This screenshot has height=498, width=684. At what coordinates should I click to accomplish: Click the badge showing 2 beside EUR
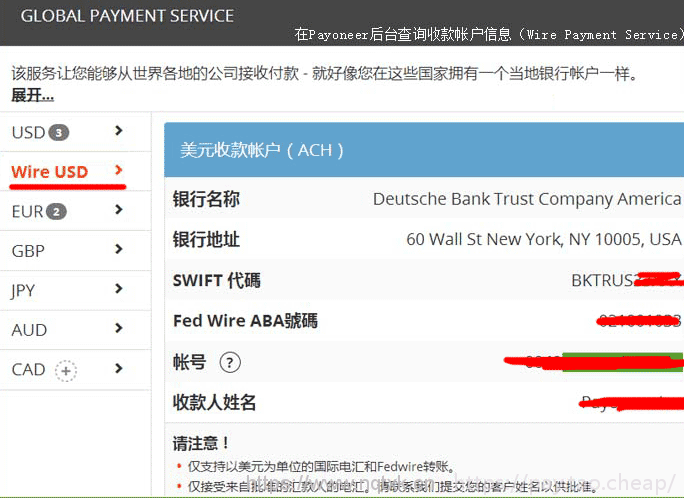(57, 212)
